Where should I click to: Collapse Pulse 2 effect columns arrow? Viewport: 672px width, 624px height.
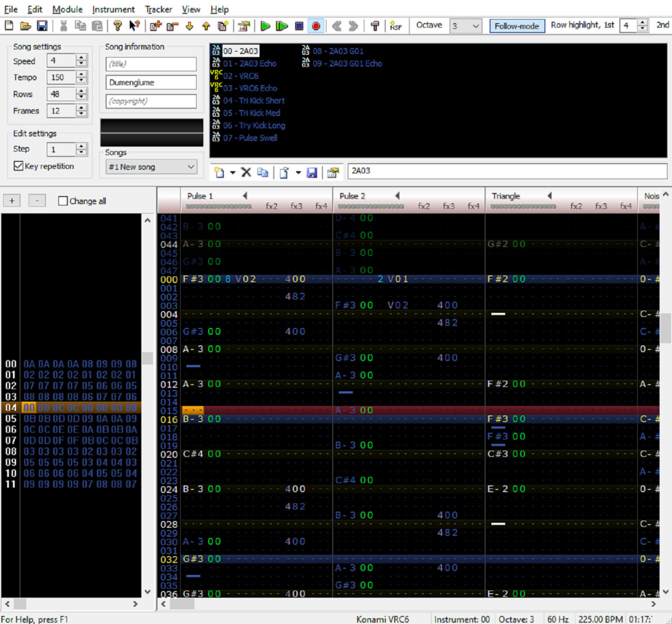tap(397, 196)
